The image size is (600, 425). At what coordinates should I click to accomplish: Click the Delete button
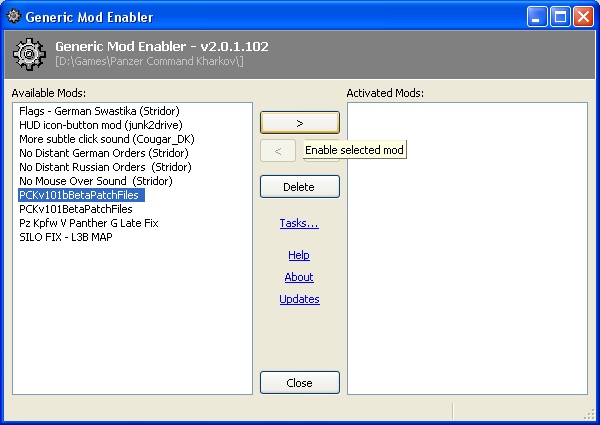click(300, 187)
